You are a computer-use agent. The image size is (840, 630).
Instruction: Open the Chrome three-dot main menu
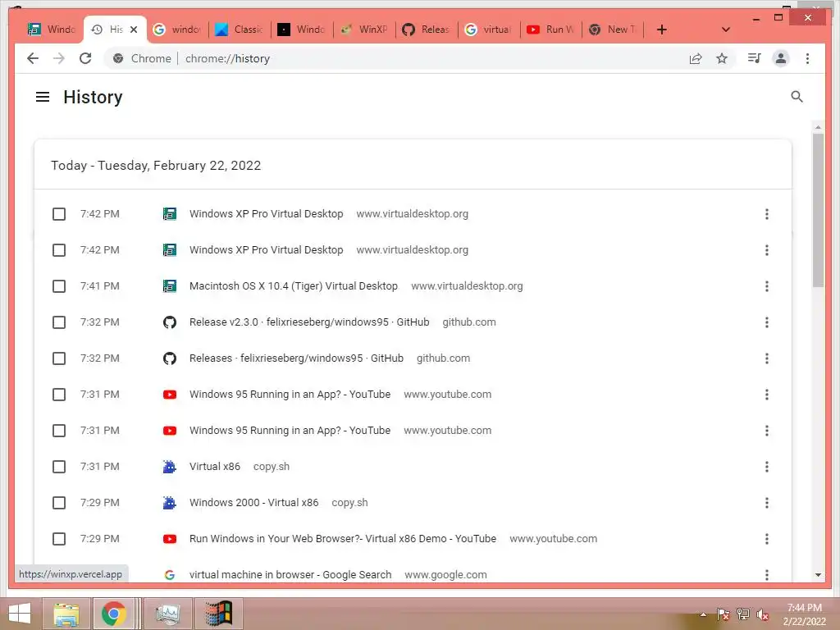pos(807,58)
